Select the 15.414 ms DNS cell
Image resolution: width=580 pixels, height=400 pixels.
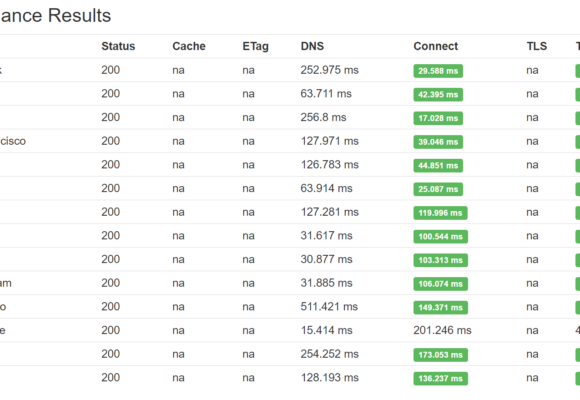click(x=327, y=330)
